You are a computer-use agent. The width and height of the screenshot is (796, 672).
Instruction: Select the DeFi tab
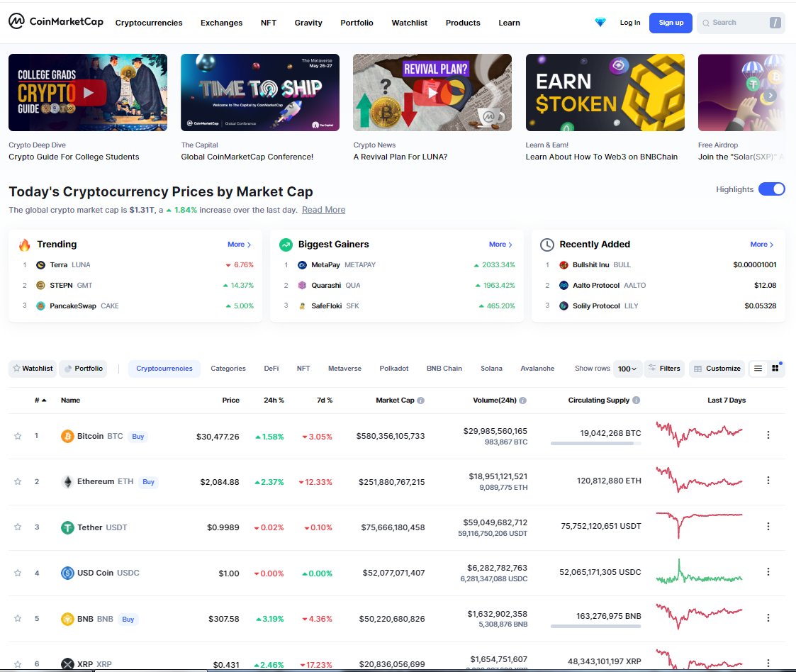(271, 369)
